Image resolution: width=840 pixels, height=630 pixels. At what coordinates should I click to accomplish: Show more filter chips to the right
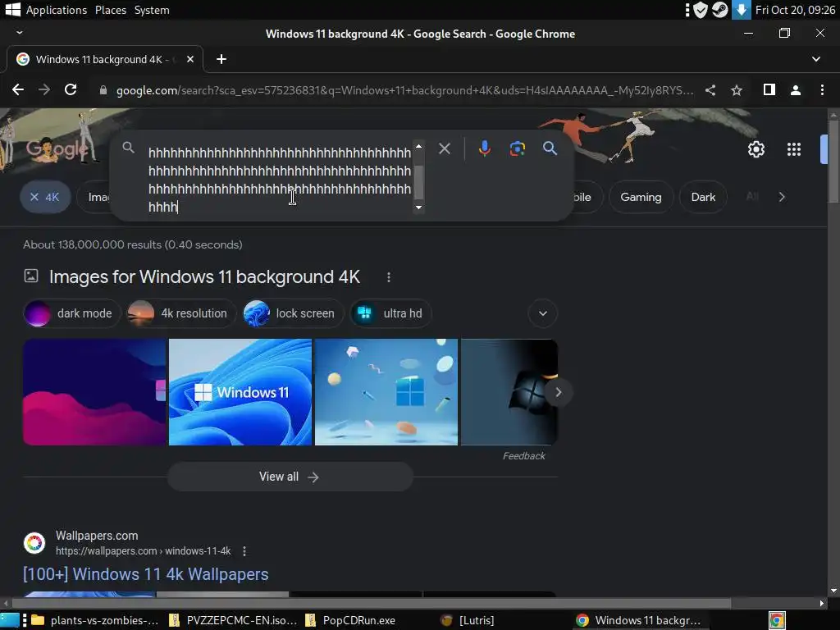[x=782, y=197]
